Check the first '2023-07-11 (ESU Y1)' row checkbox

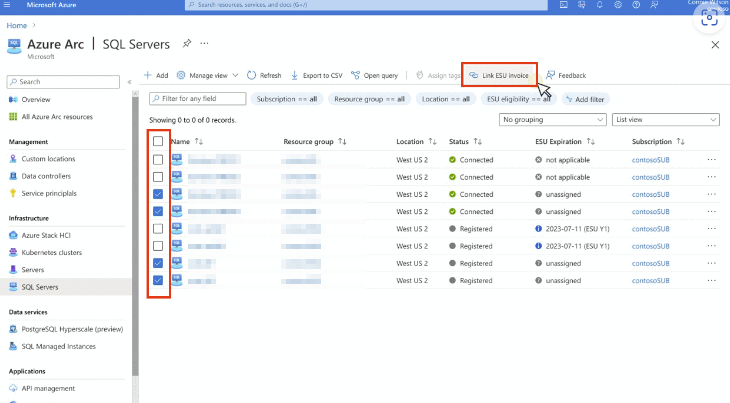click(158, 228)
